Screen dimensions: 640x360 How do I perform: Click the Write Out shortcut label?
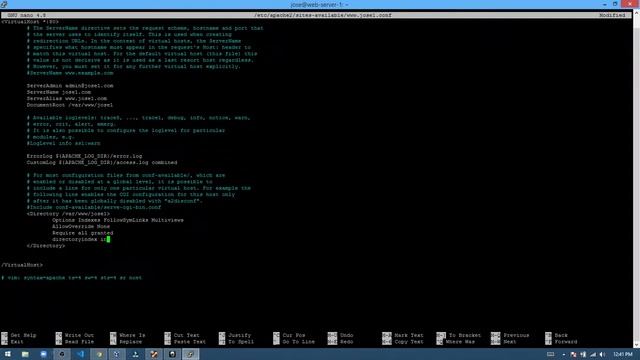point(79,335)
